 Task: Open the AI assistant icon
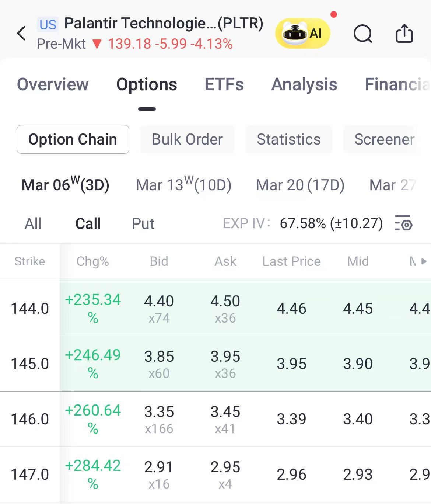tap(302, 34)
